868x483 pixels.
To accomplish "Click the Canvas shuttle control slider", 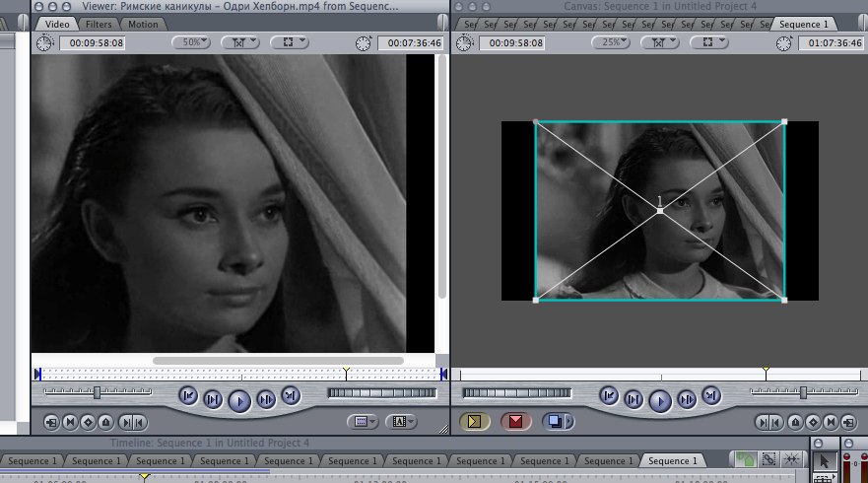I will tap(803, 392).
